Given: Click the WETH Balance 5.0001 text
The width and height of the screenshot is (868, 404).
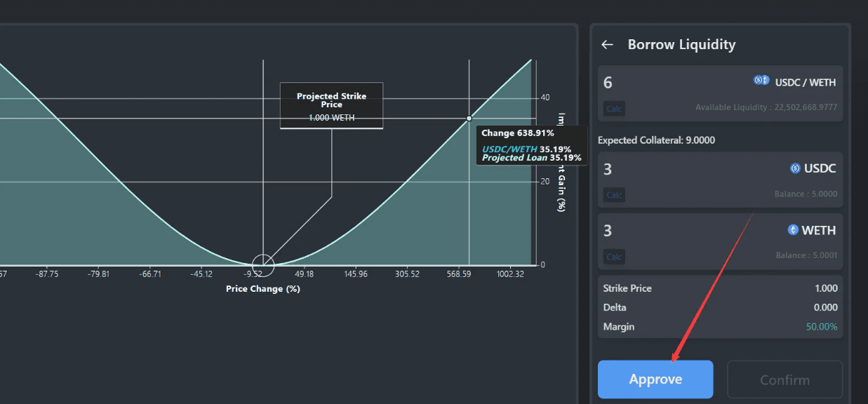Looking at the screenshot, I should click(806, 256).
